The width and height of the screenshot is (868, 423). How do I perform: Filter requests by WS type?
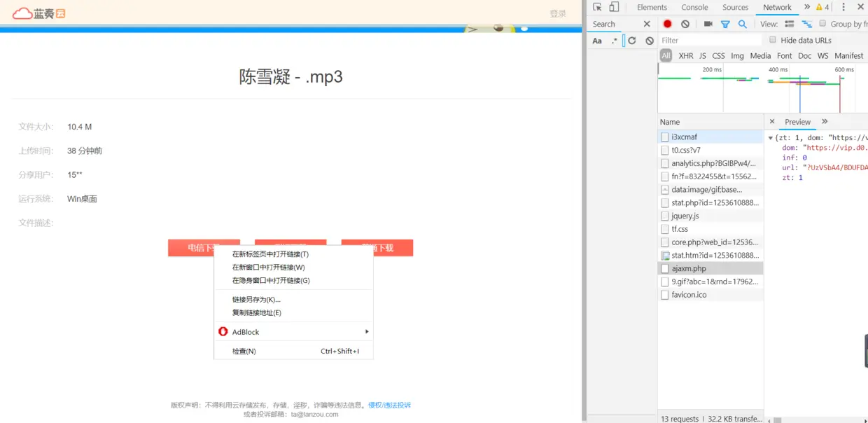tap(822, 55)
